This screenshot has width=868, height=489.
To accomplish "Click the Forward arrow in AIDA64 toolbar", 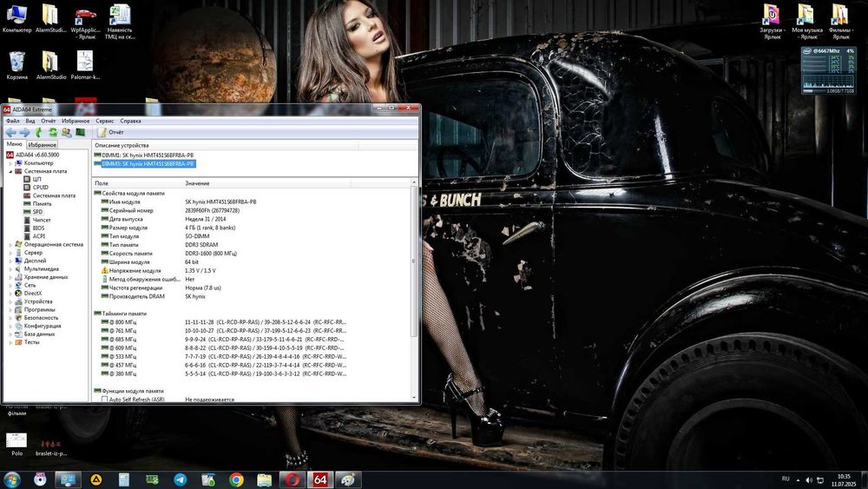I will coord(24,132).
